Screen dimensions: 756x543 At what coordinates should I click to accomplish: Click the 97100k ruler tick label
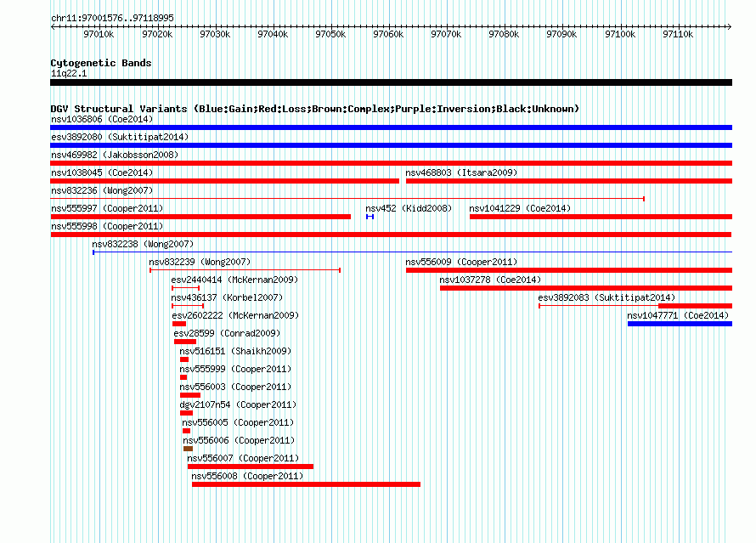[621, 34]
